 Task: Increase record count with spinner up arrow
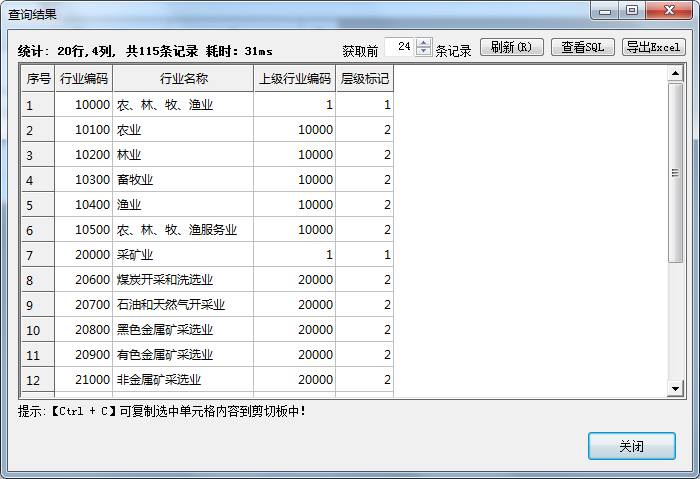[x=424, y=43]
